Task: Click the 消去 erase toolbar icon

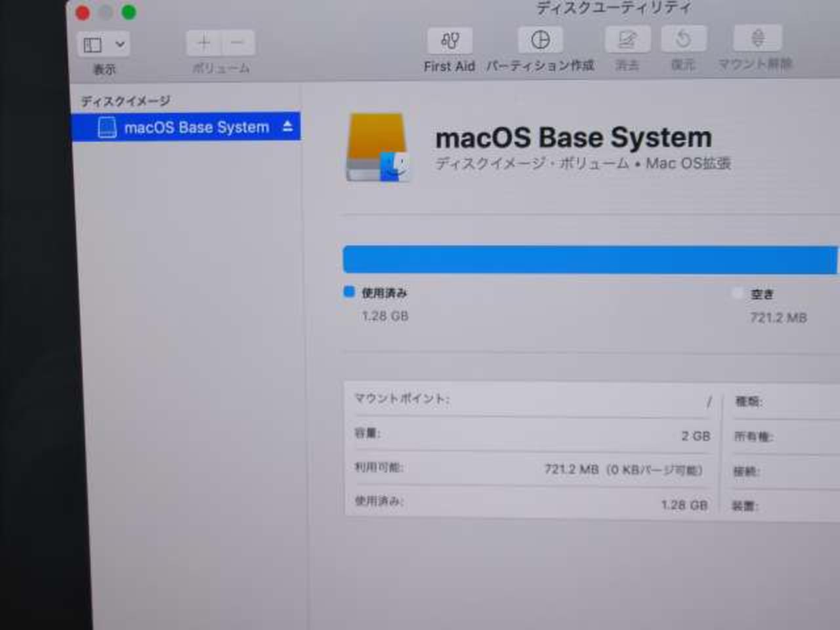Action: pos(627,40)
